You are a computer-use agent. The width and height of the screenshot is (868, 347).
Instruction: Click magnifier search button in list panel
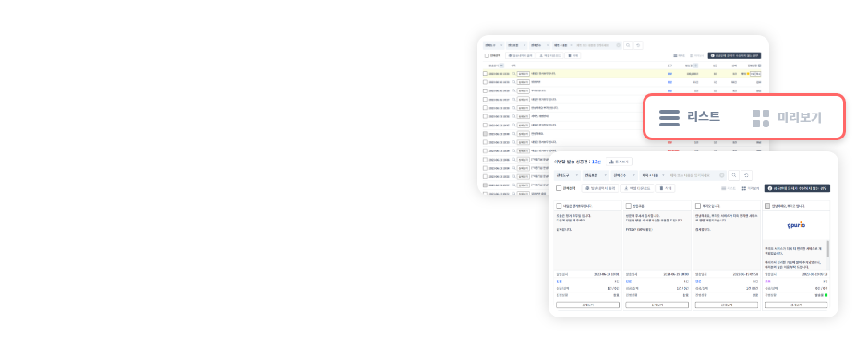click(628, 45)
